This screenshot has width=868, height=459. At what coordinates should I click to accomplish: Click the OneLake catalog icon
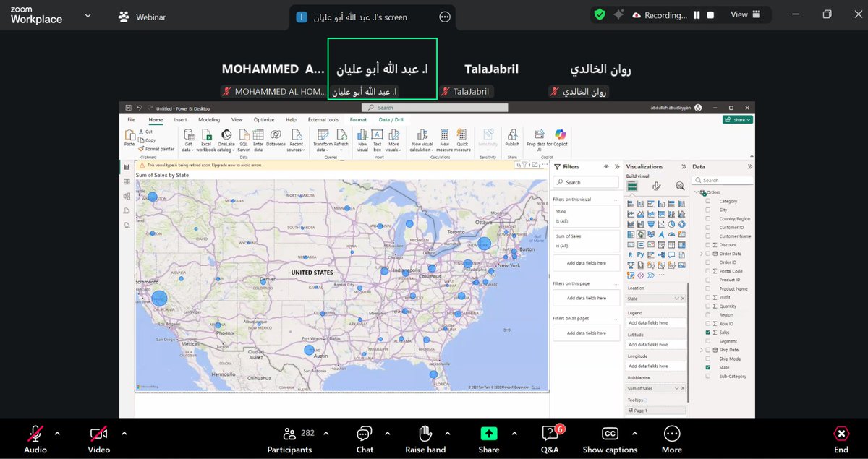[226, 134]
